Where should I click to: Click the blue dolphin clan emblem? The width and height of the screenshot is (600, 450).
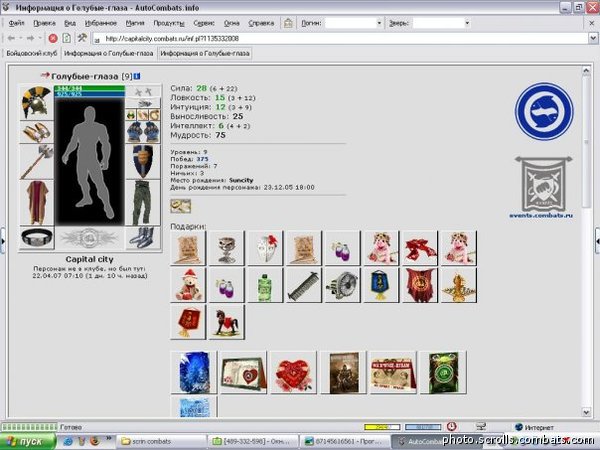544,111
